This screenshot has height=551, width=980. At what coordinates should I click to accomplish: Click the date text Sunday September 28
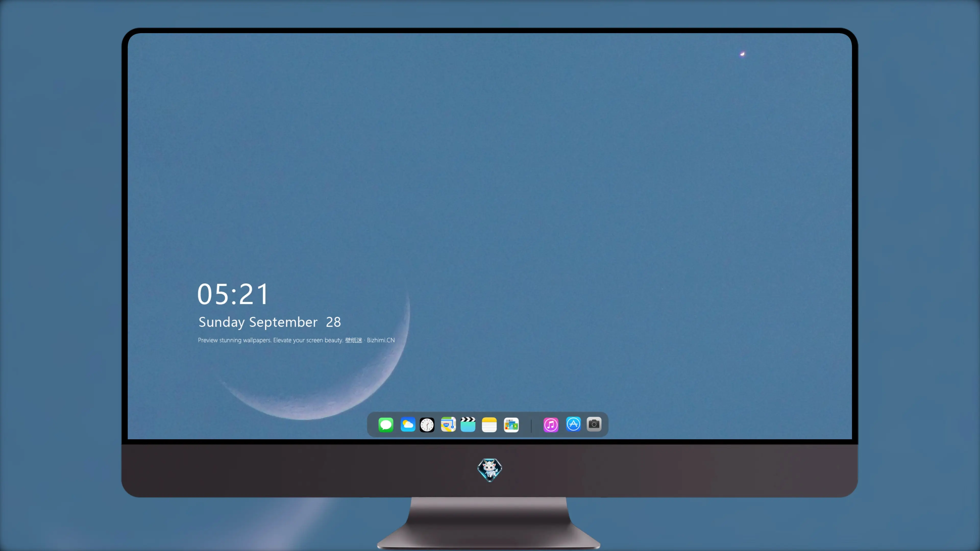[x=270, y=322]
